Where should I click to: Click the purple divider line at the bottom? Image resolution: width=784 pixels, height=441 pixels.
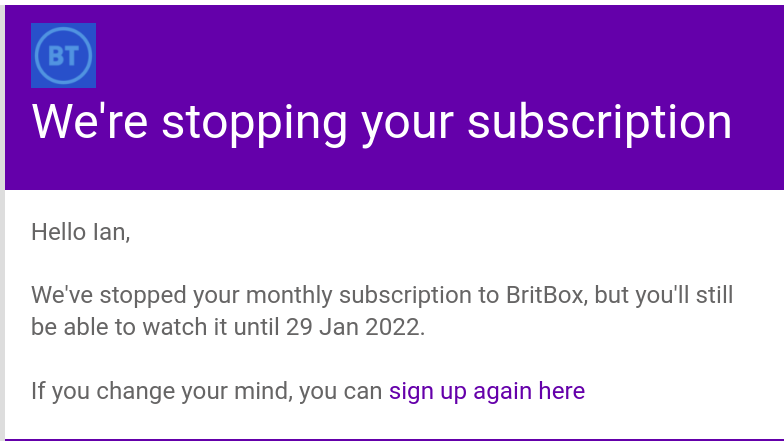400,439
